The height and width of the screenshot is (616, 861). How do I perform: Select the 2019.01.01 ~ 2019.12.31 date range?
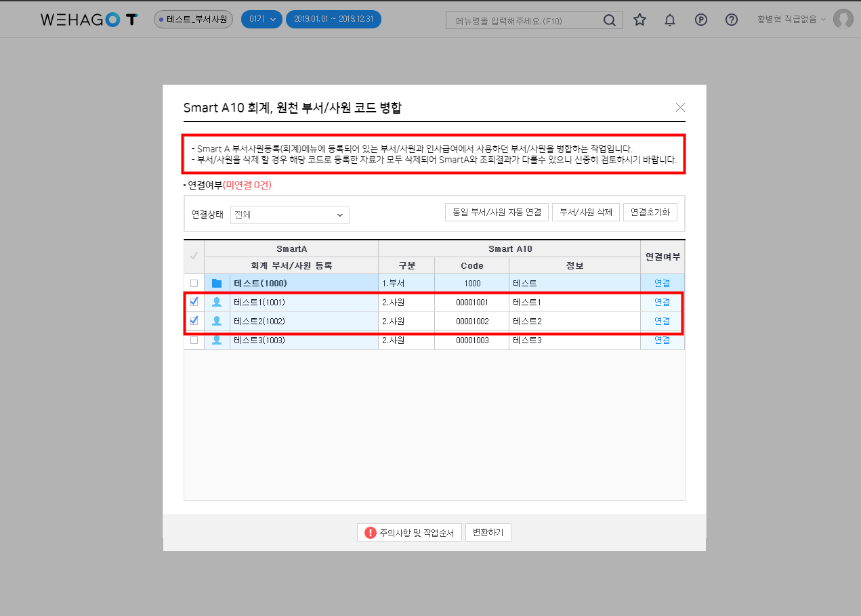point(333,20)
